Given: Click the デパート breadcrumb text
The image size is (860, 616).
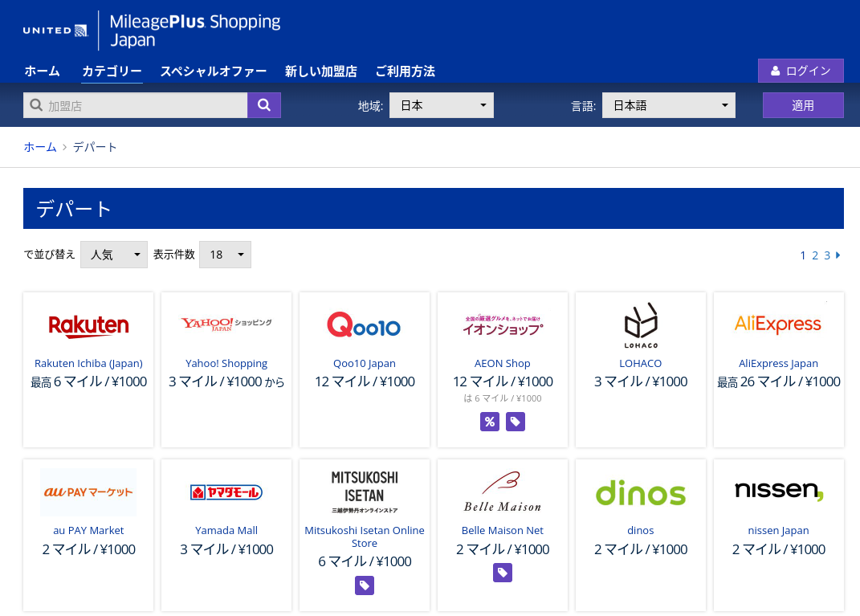Looking at the screenshot, I should click(x=95, y=147).
